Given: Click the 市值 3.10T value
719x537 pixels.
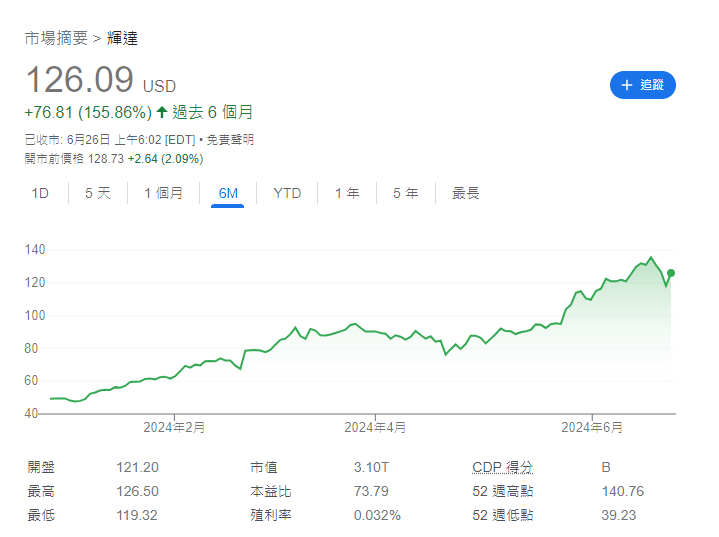Looking at the screenshot, I should [x=369, y=467].
